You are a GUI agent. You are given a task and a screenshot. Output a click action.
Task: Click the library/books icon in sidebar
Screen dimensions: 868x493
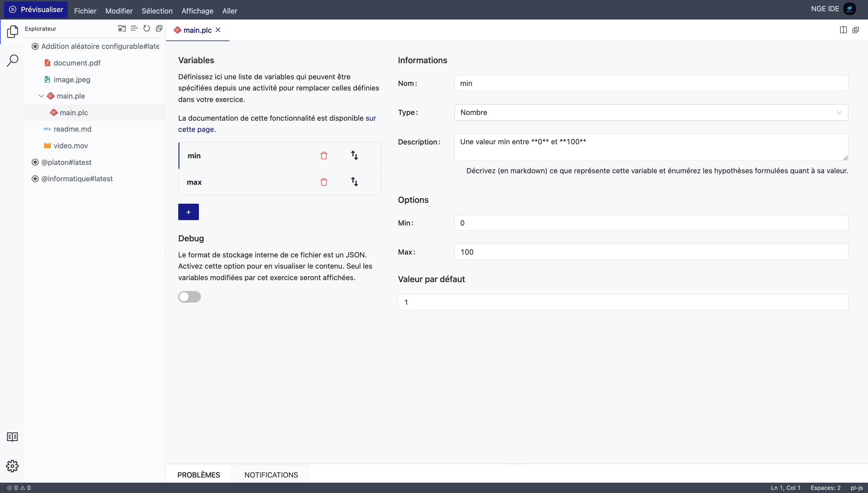point(12,437)
